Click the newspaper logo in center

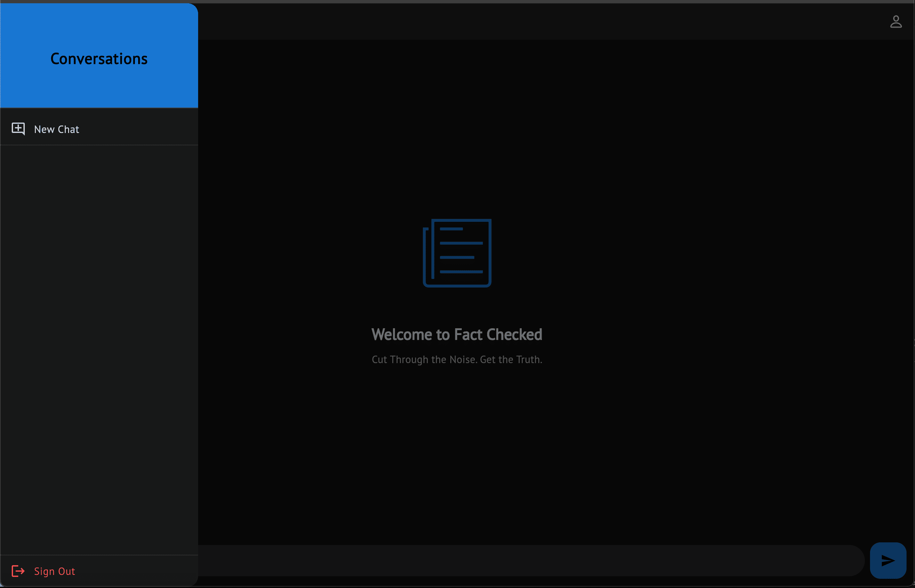[x=457, y=253]
